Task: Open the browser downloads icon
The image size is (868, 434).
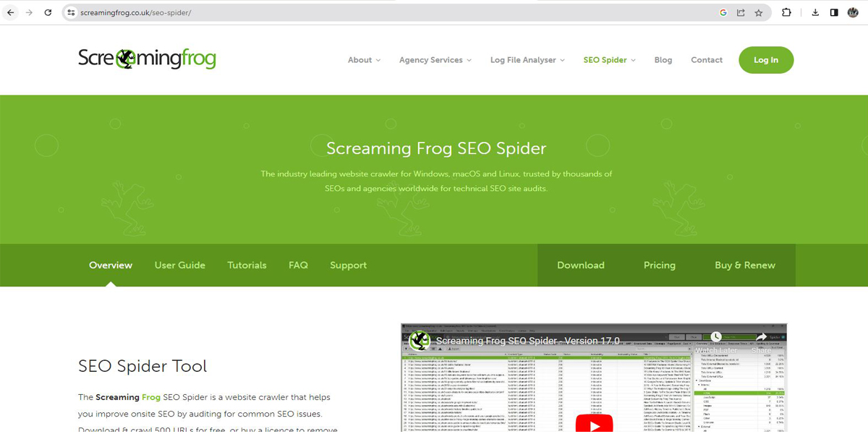Action: tap(815, 12)
